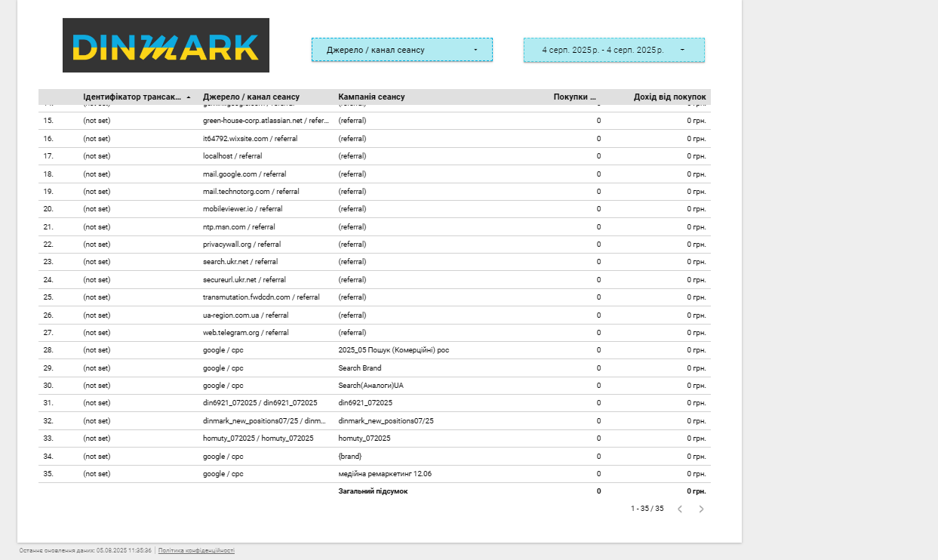Go to next table page arrow
Image resolution: width=938 pixels, height=560 pixels.
coord(701,509)
